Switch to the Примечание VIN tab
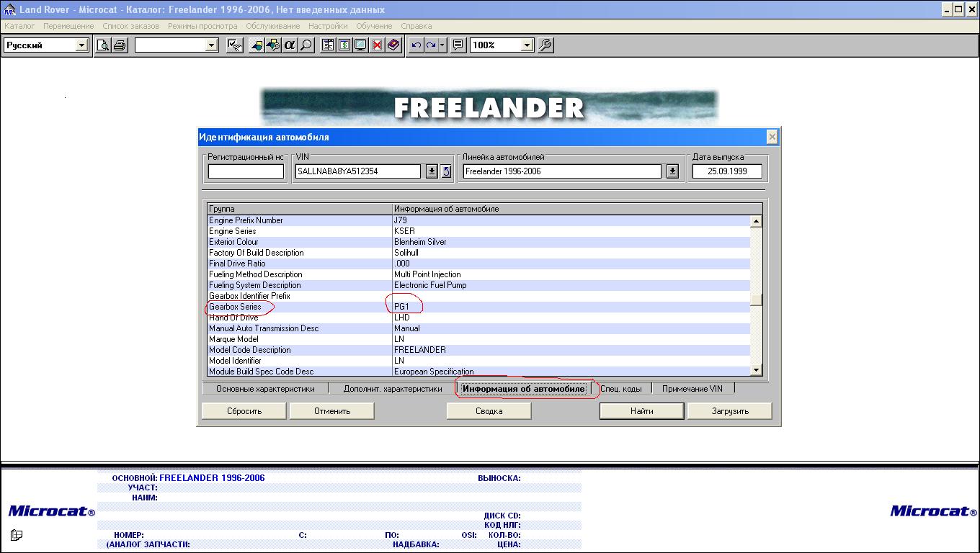The image size is (980, 553). pos(692,389)
